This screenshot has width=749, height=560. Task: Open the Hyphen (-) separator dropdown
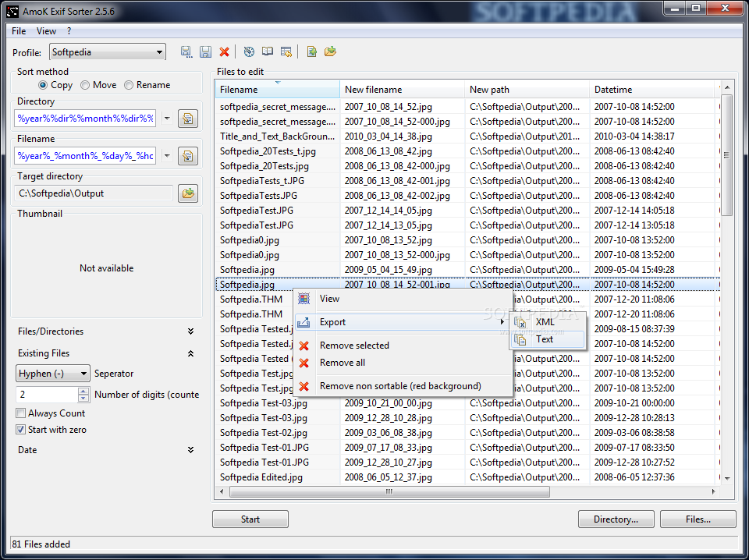(52, 374)
